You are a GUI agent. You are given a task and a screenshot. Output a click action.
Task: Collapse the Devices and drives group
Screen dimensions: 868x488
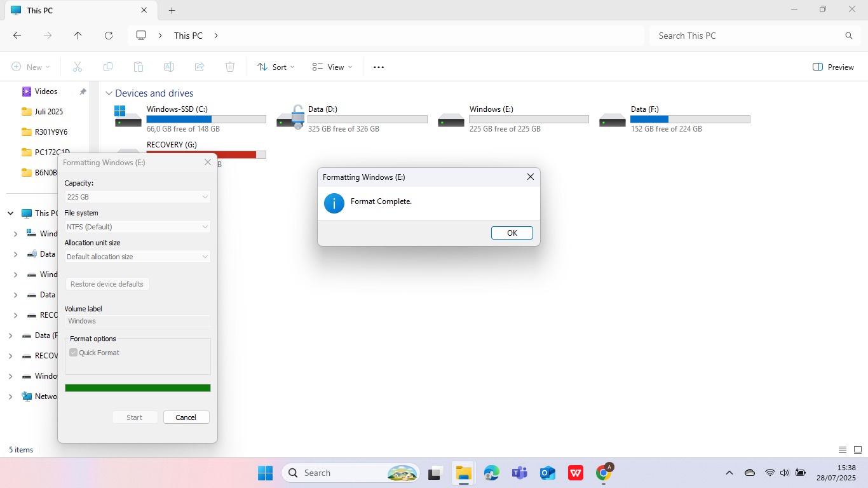point(109,93)
